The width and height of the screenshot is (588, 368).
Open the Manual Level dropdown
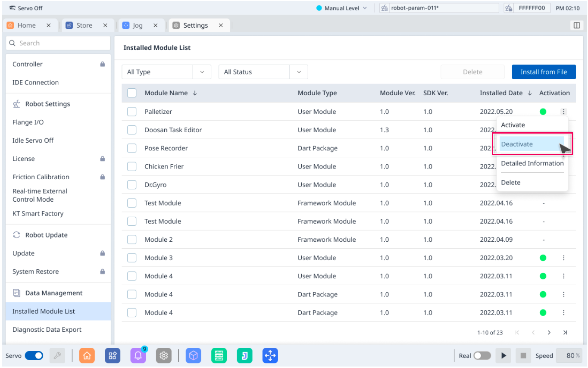coord(342,8)
